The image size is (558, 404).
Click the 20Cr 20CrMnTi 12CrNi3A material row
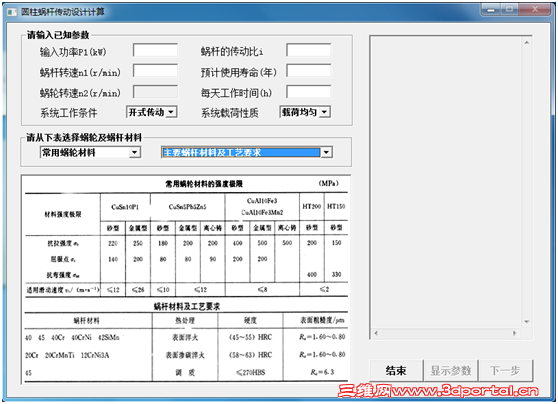[x=67, y=355]
